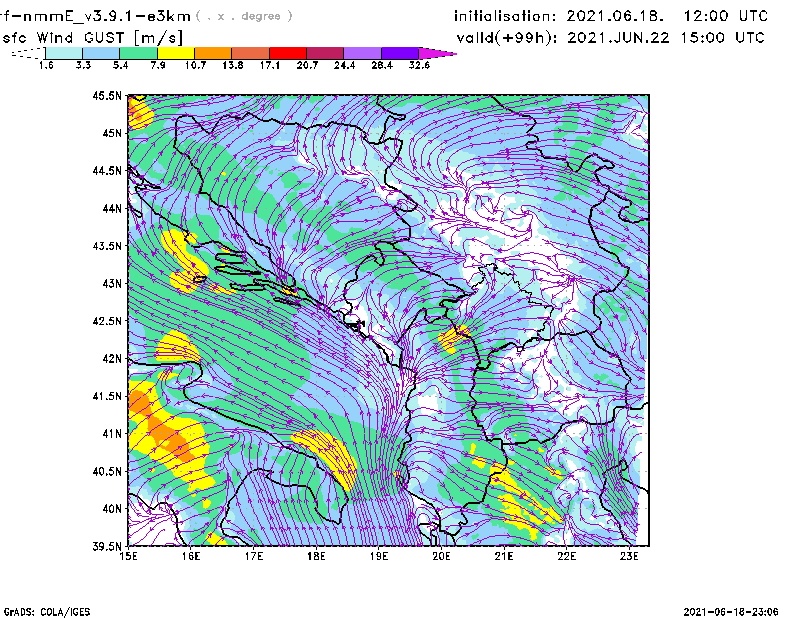The image size is (800, 618).
Task: Click the 44N latitude label
Action: point(112,208)
